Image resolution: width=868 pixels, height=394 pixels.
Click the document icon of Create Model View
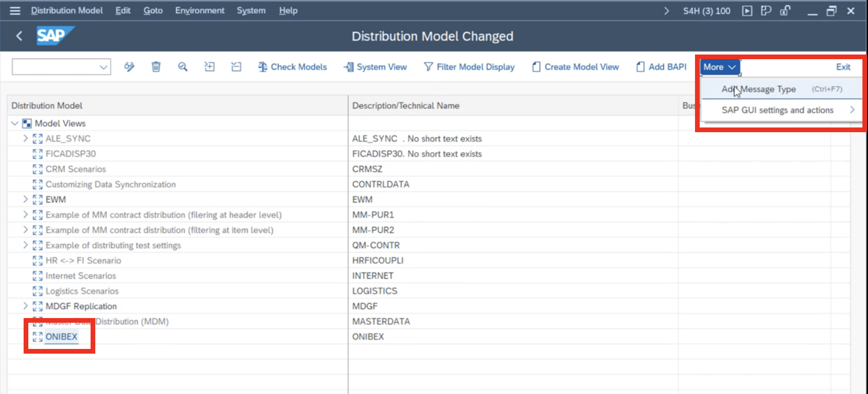[536, 67]
